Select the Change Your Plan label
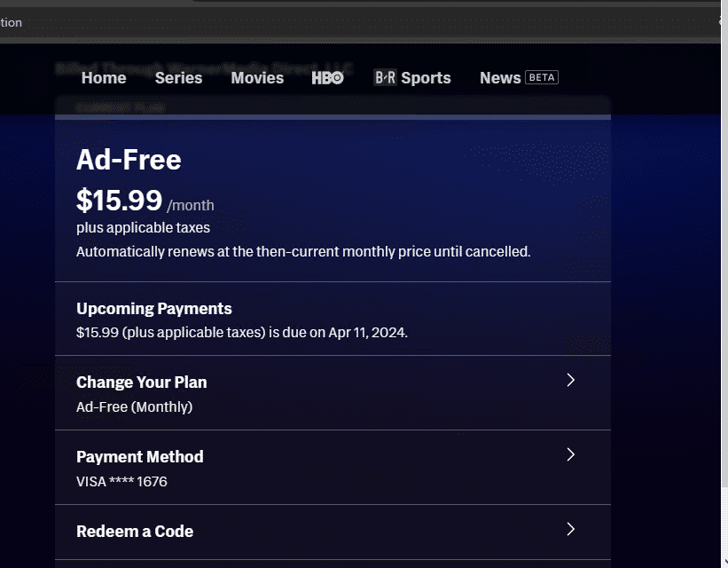 (x=142, y=383)
